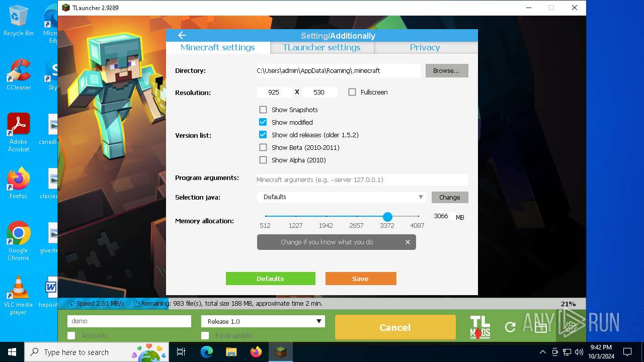Open VLC media player desktop shortcut

tap(19, 296)
